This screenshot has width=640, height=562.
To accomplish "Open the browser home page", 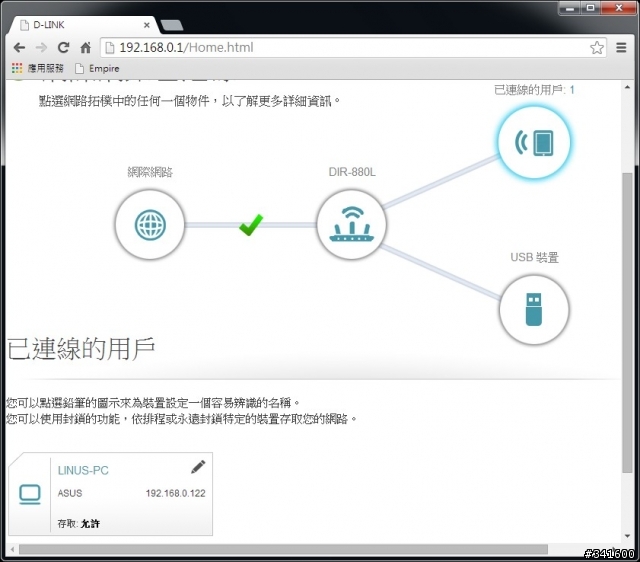I will pyautogui.click(x=85, y=48).
